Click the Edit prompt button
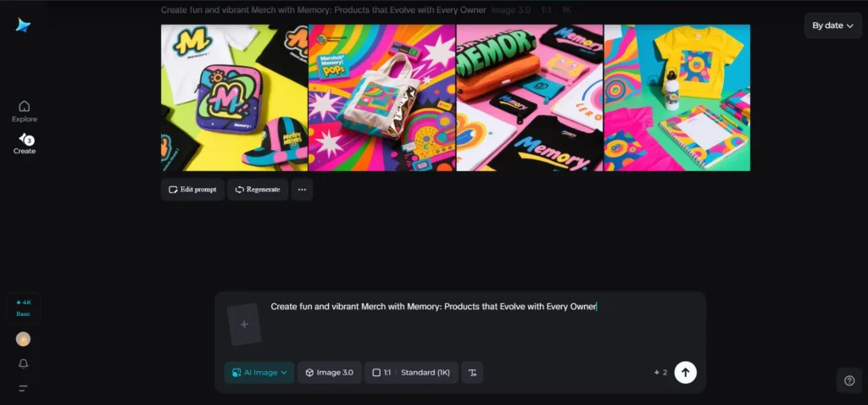This screenshot has height=405, width=868. pos(192,190)
